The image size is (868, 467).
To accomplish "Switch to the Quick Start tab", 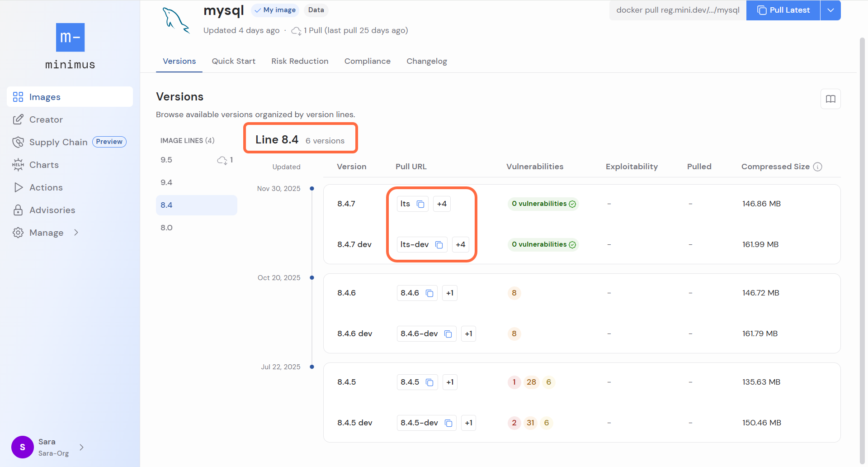I will point(233,61).
